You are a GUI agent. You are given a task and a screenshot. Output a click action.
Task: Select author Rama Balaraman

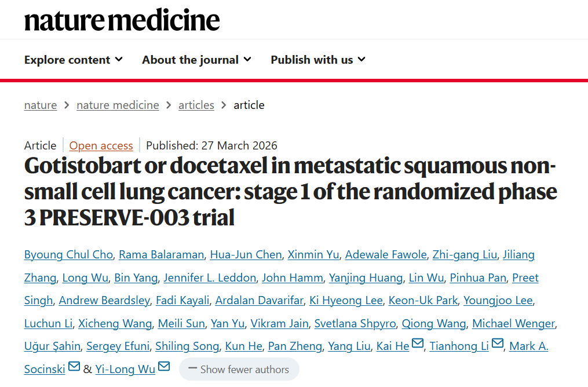163,254
